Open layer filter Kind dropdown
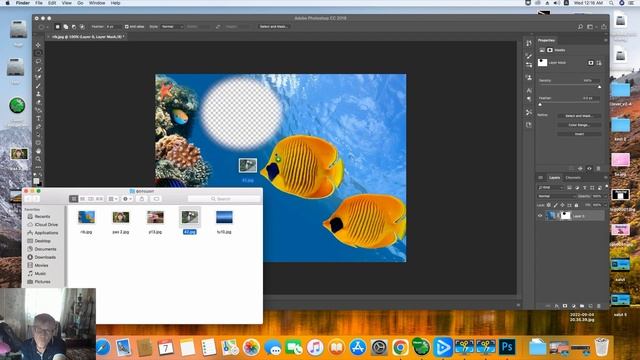The width and height of the screenshot is (640, 360). [550, 188]
